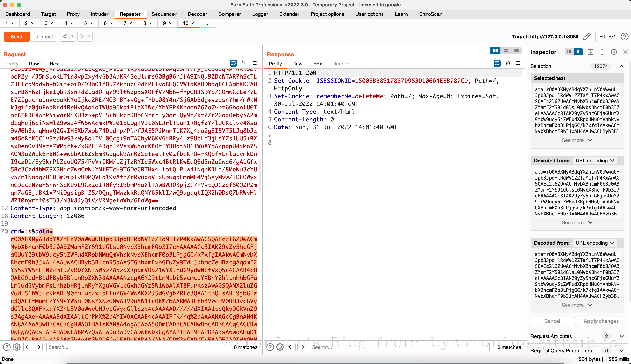The image size is (631, 364).
Task: Expand See more under second decoded text
Action: pos(577,305)
